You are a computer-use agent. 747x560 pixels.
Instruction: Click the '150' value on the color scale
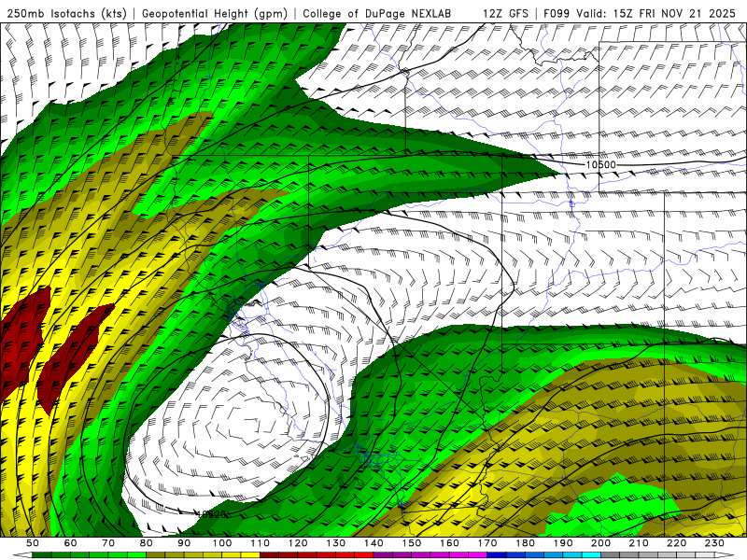click(412, 543)
